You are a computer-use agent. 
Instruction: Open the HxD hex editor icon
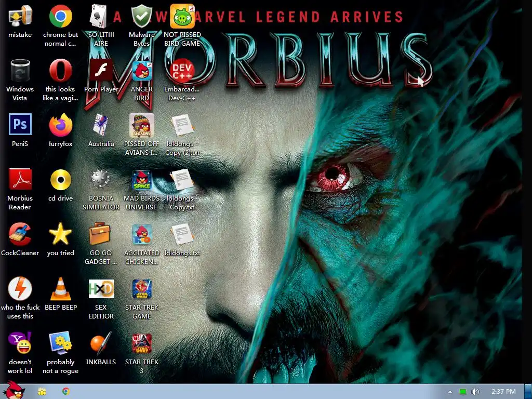(x=101, y=289)
